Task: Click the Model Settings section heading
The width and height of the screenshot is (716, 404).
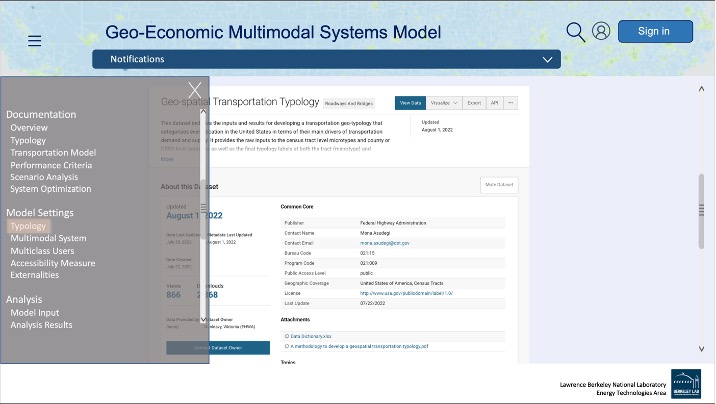Action: 40,213
